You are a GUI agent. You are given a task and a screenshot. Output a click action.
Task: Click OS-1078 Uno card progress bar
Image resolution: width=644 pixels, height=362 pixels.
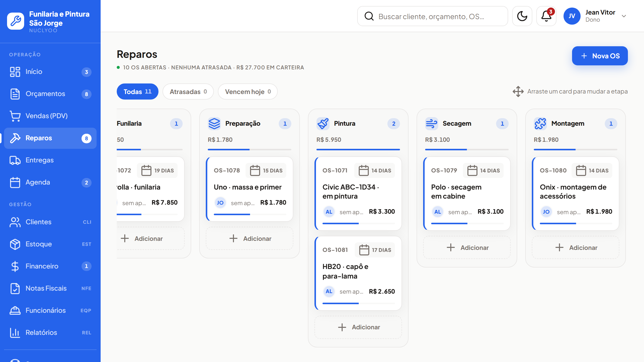(250, 214)
